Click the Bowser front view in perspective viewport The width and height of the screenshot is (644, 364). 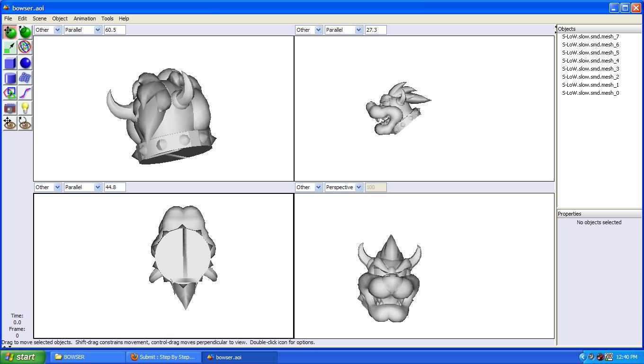(389, 280)
